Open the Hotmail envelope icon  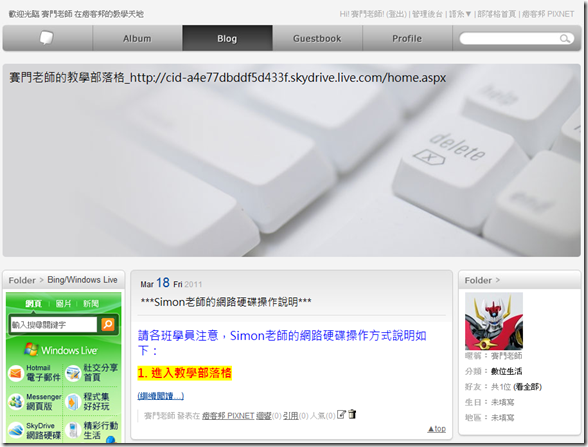point(16,373)
